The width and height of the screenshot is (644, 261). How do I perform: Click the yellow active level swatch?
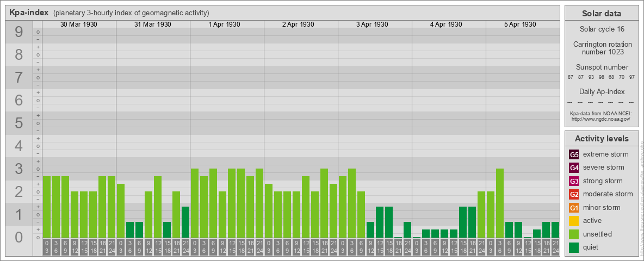574,221
